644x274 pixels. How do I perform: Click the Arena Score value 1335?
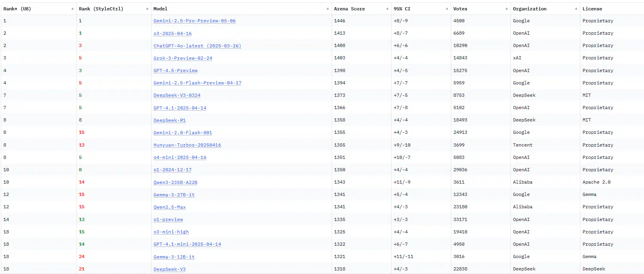click(339, 219)
